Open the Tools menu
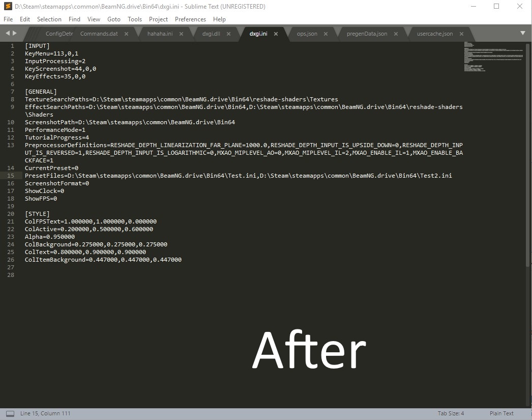The width and height of the screenshot is (532, 420). point(135,19)
